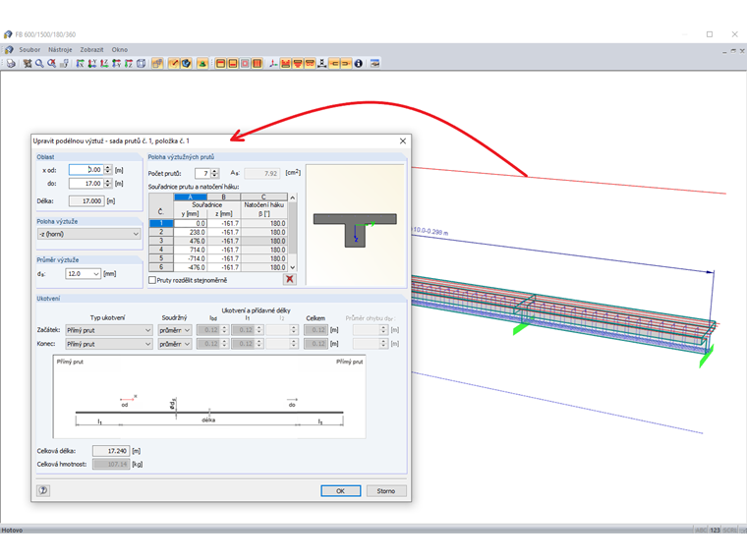The image size is (747, 560).
Task: Cancel dialog with Storno button
Action: pos(386,491)
